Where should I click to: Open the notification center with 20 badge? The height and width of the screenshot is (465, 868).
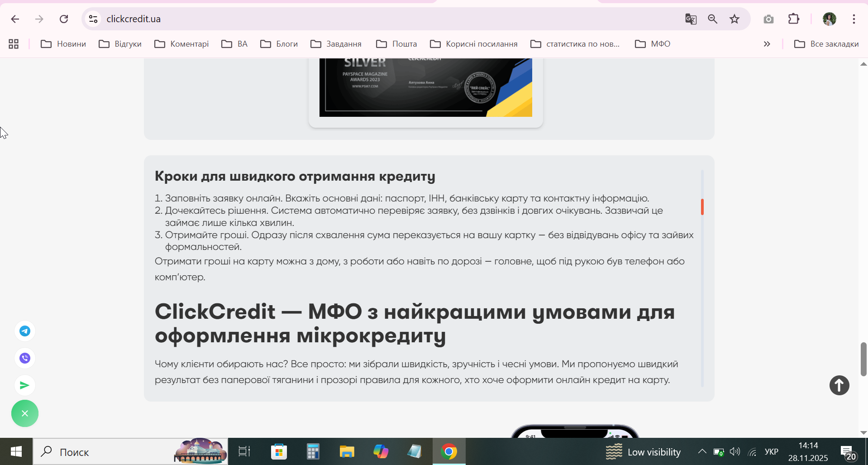[849, 452]
